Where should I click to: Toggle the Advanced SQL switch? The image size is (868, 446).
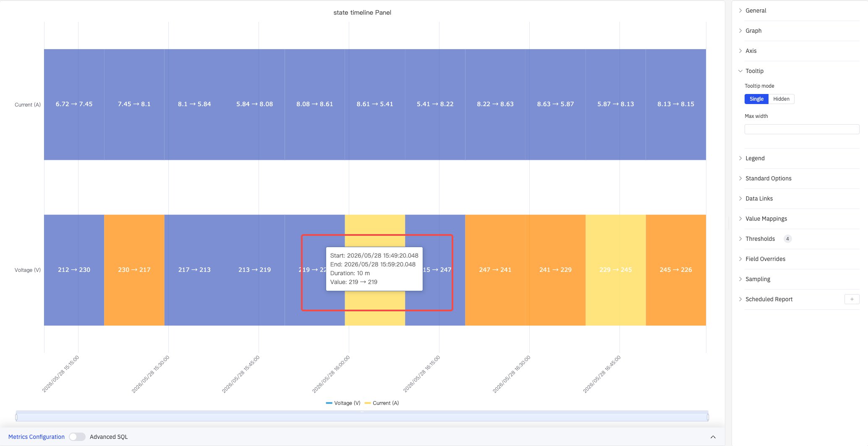tap(77, 437)
